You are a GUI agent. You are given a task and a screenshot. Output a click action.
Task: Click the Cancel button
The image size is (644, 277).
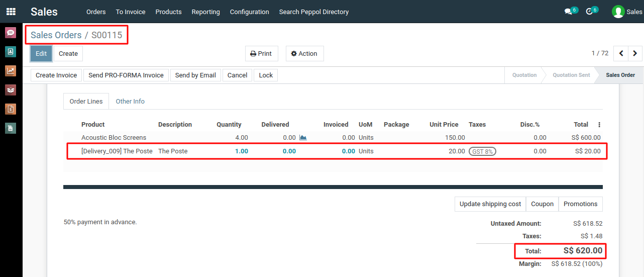(x=237, y=75)
